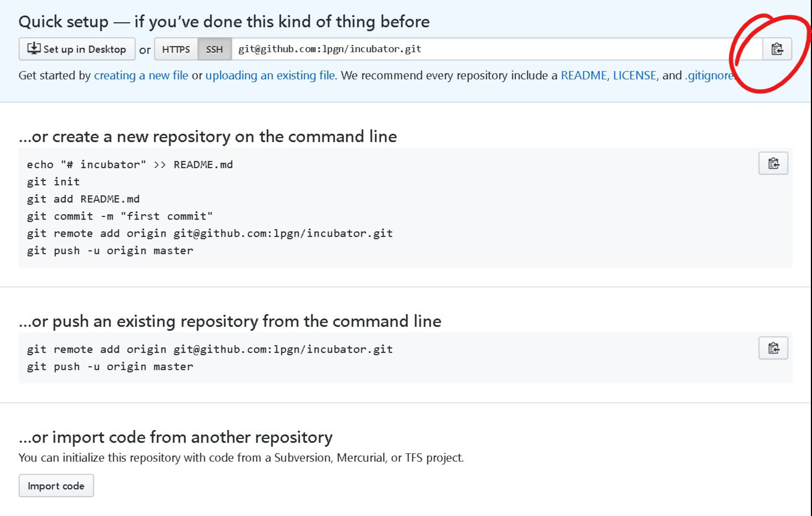Follow the .gitignore link

pyautogui.click(x=709, y=75)
